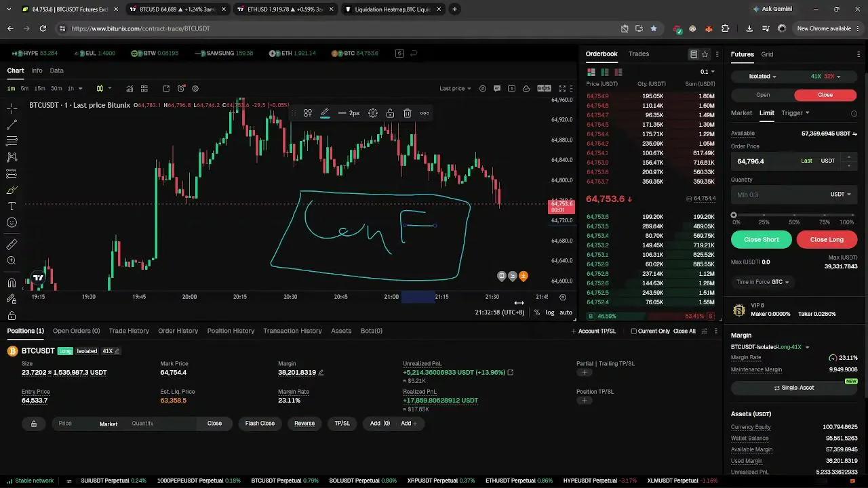Expand the Trigger order dropdown
Viewport: 868px width, 488px height.
[x=795, y=113]
